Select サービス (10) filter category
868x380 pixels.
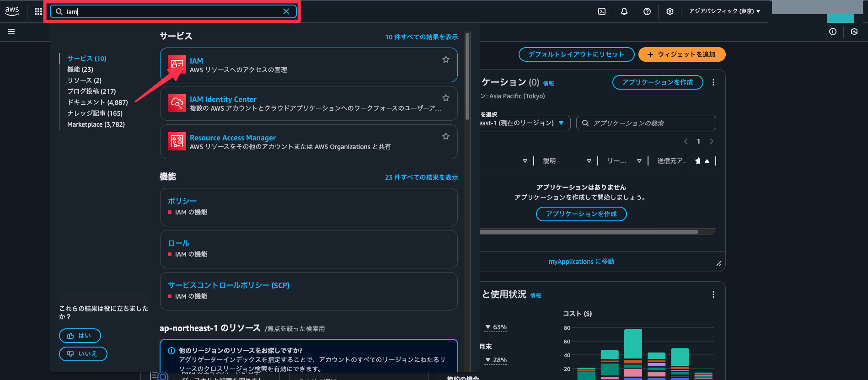tap(87, 59)
